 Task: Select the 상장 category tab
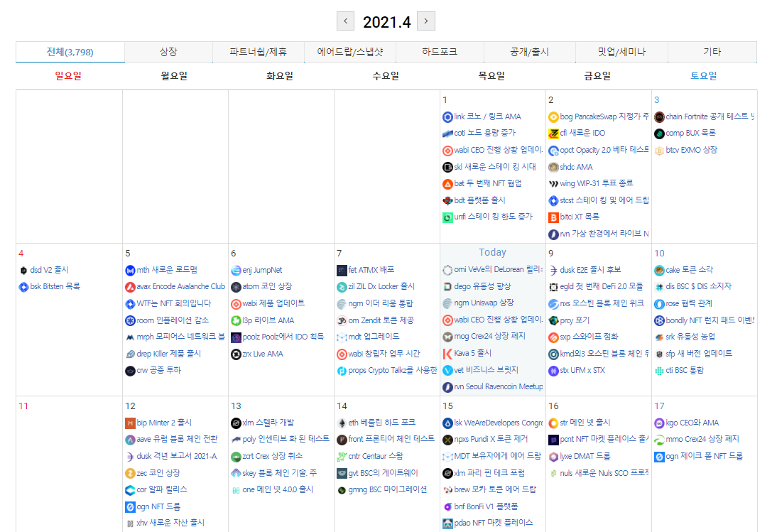click(x=168, y=52)
